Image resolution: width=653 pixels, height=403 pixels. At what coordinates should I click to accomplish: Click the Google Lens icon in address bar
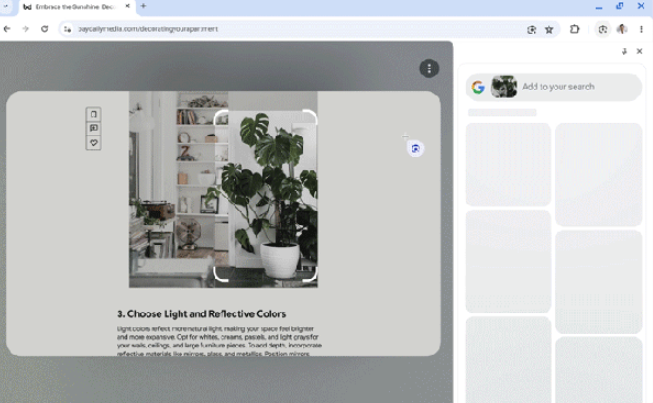click(532, 29)
